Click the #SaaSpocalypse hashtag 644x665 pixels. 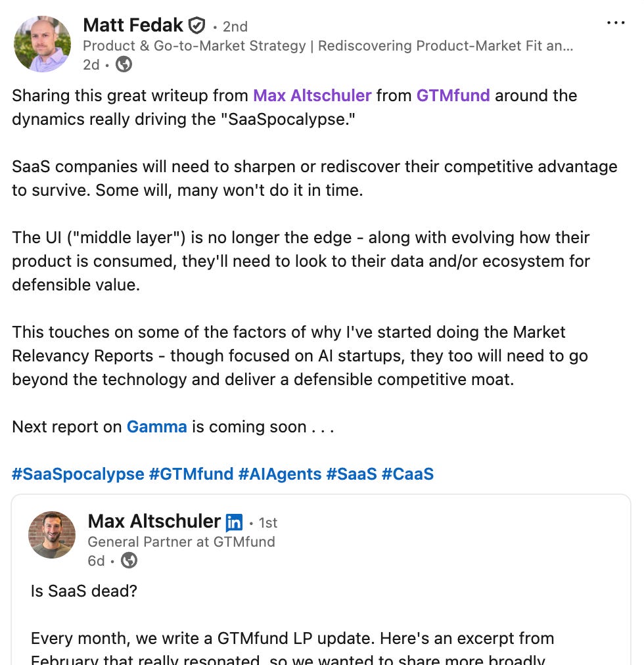(x=78, y=474)
